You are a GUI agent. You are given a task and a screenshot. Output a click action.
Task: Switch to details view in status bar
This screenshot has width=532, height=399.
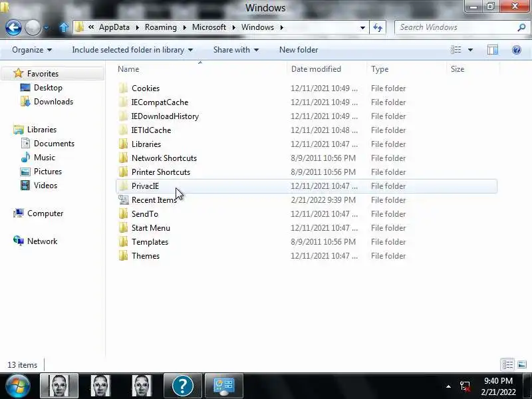pyautogui.click(x=507, y=364)
